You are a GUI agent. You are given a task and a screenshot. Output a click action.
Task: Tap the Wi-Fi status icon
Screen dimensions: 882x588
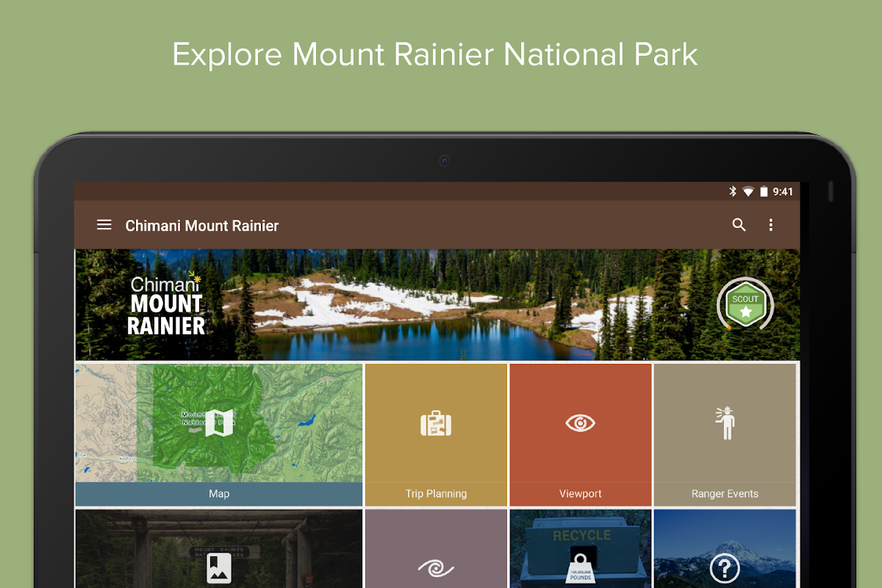coord(748,192)
